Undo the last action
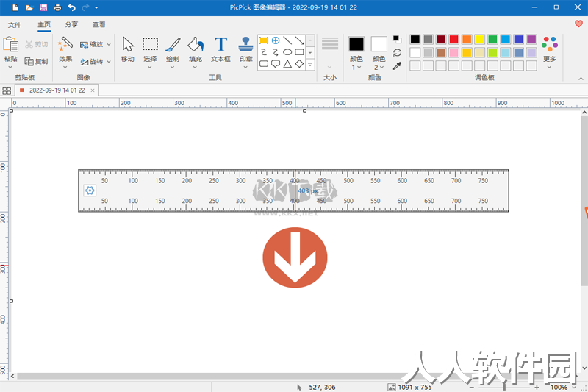This screenshot has width=588, height=392. [x=71, y=7]
